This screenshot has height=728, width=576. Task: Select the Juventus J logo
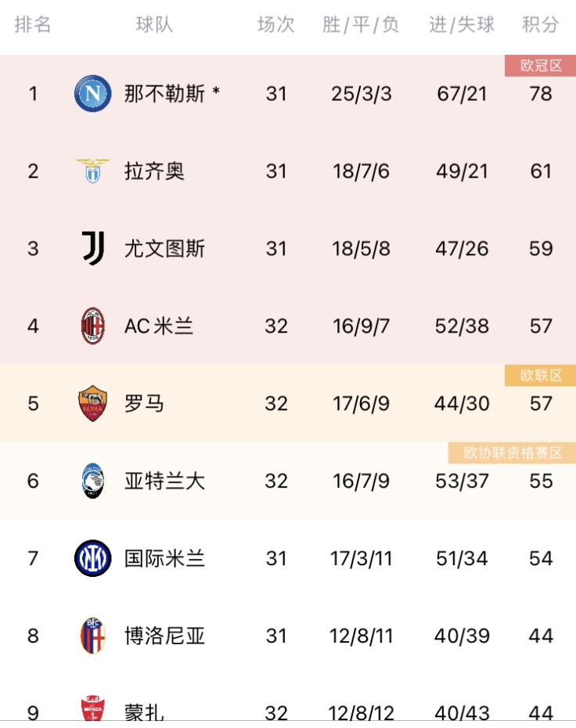(93, 248)
